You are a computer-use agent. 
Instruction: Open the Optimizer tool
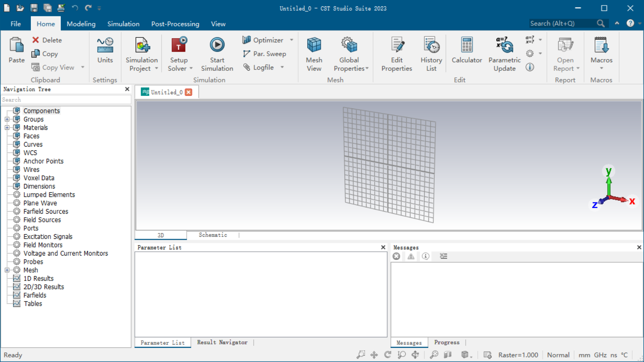(x=263, y=40)
